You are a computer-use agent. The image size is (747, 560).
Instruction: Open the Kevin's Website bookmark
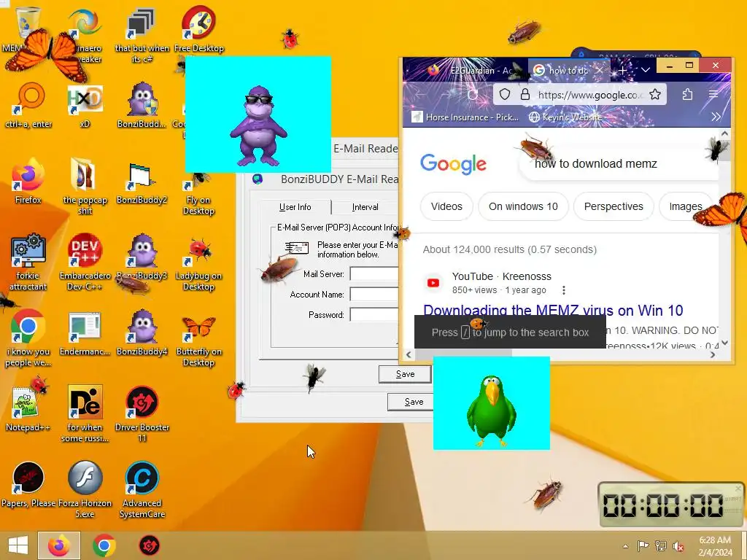(x=565, y=117)
